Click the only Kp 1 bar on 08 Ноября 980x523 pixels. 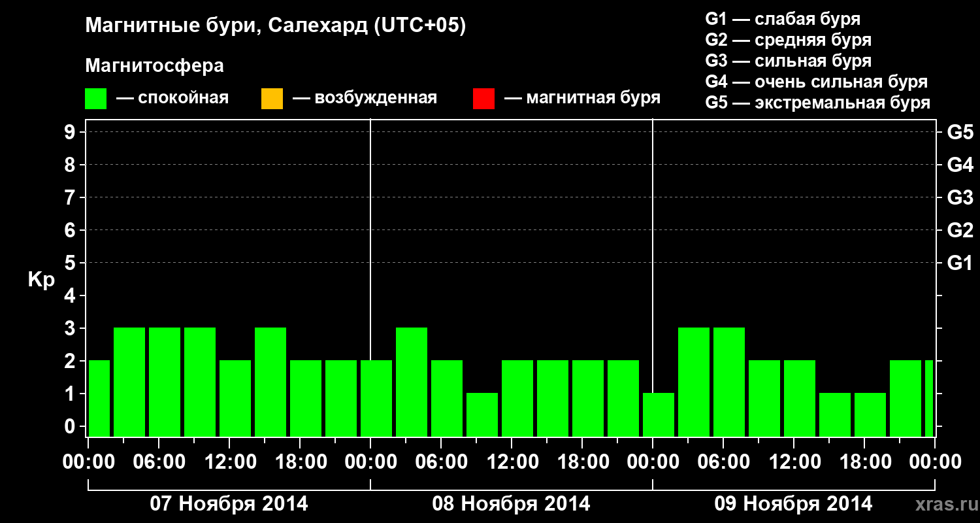(482, 414)
